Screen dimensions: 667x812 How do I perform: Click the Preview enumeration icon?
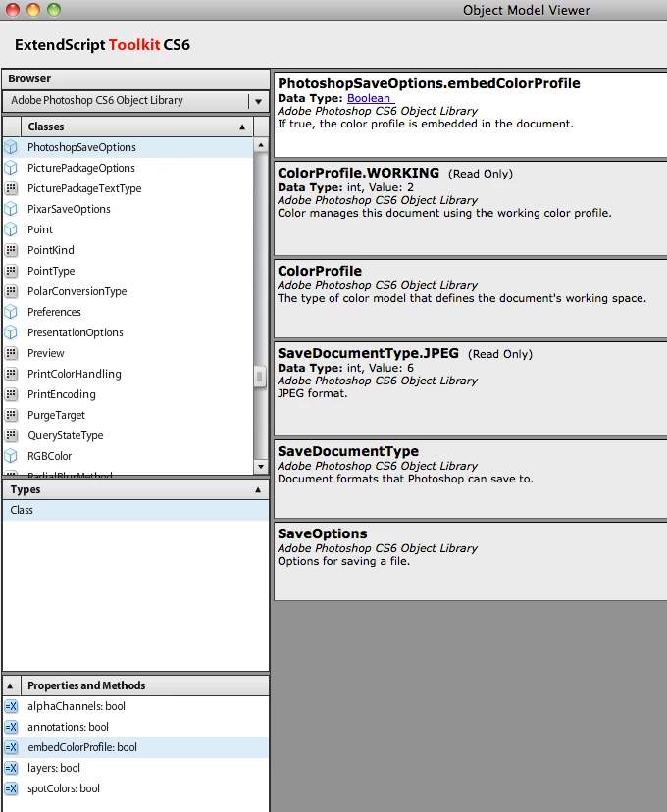pos(11,353)
